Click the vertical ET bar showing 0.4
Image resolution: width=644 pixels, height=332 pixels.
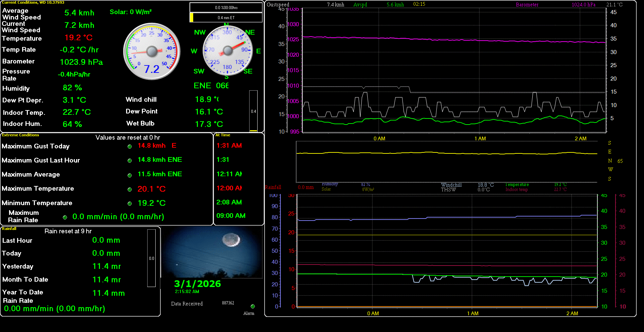[253, 111]
